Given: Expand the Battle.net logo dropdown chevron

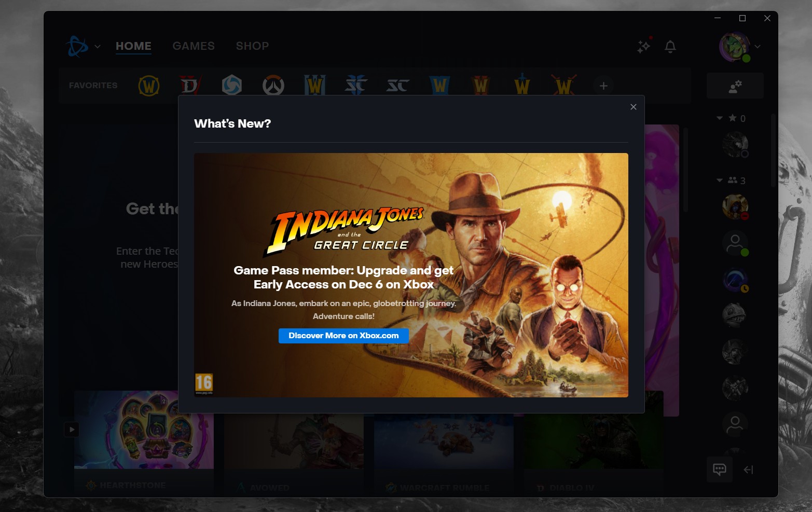Looking at the screenshot, I should 98,46.
